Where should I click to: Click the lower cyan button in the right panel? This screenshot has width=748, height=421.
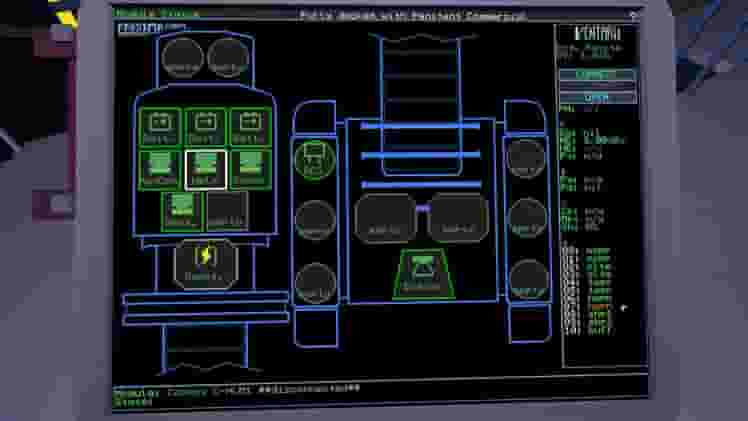click(597, 98)
